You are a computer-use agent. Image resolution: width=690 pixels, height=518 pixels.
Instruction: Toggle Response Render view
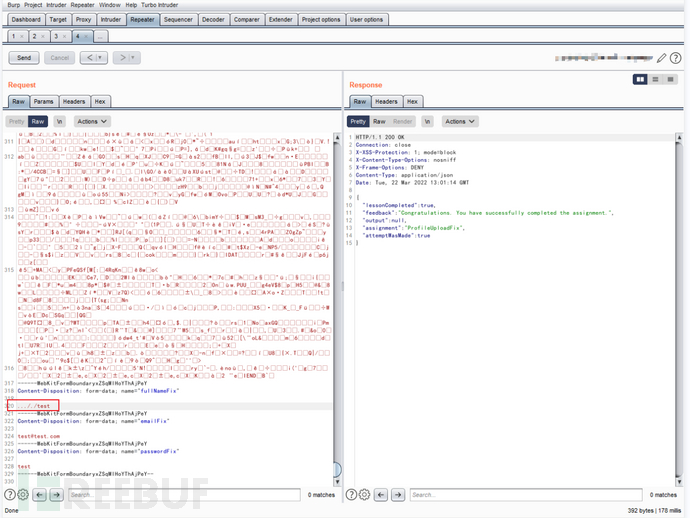tap(403, 121)
